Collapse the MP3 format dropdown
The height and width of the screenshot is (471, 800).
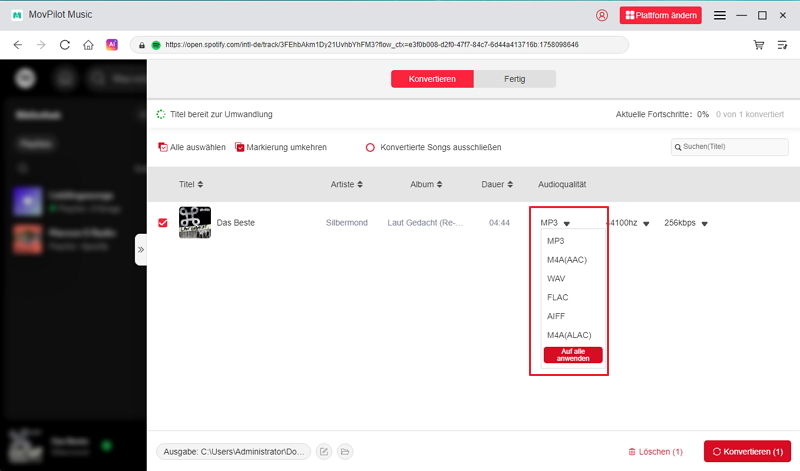[x=566, y=223]
